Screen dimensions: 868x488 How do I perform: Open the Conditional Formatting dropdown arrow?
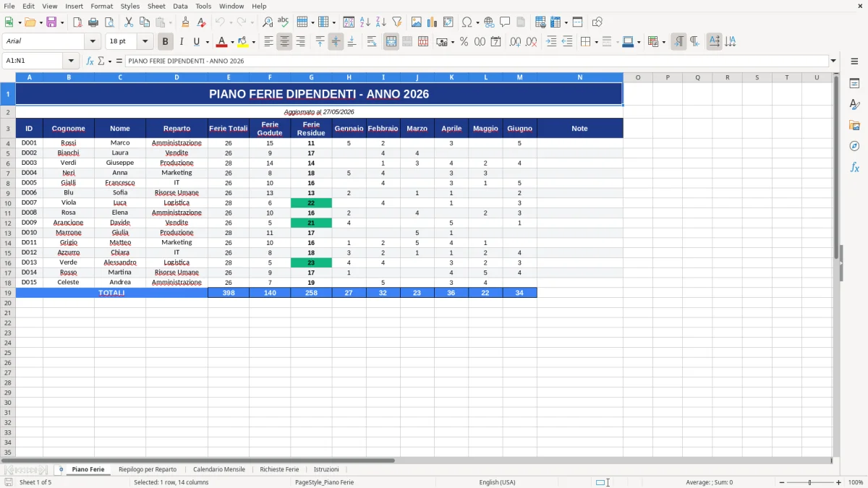[x=663, y=42]
